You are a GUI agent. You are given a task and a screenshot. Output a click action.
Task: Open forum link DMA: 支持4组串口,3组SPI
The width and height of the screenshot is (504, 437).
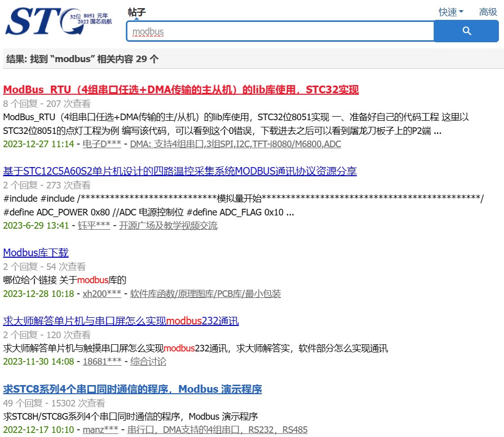pos(235,144)
